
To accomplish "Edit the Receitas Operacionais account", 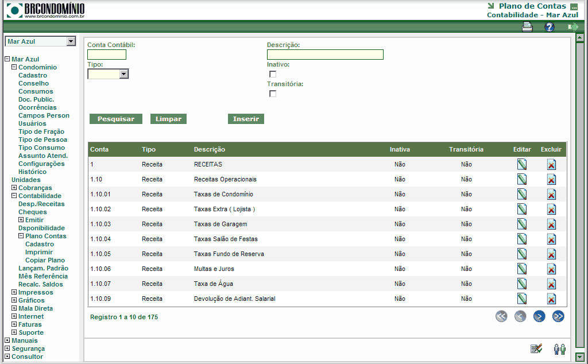I will 522,179.
